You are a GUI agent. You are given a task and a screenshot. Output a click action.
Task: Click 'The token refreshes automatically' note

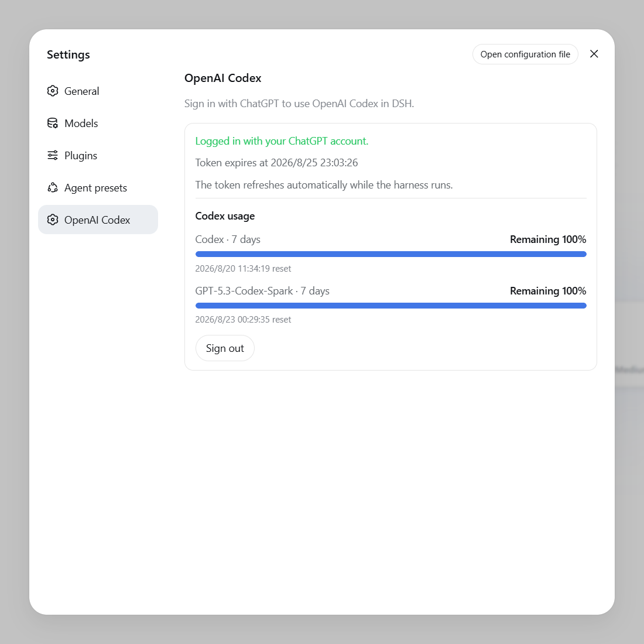324,185
